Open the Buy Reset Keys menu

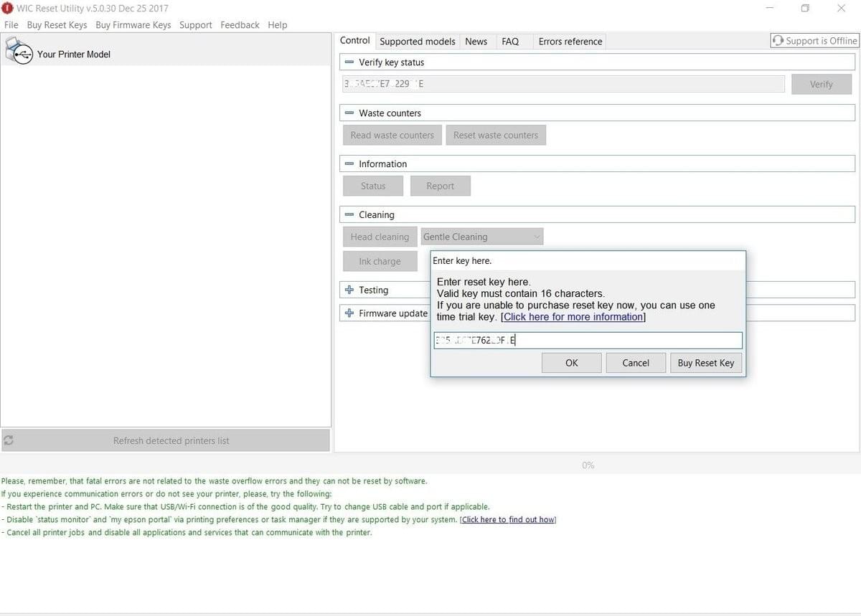coord(57,25)
